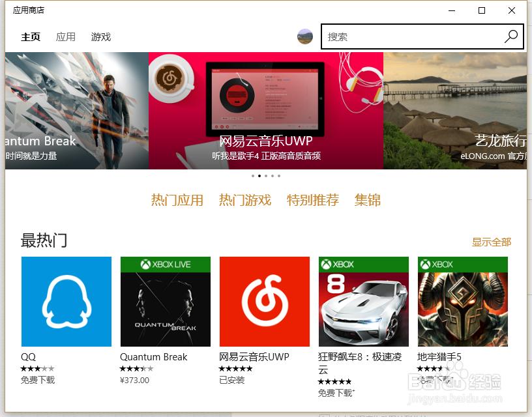The width and height of the screenshot is (532, 417).
Task: Select the first carousel page dot
Action: 253,176
